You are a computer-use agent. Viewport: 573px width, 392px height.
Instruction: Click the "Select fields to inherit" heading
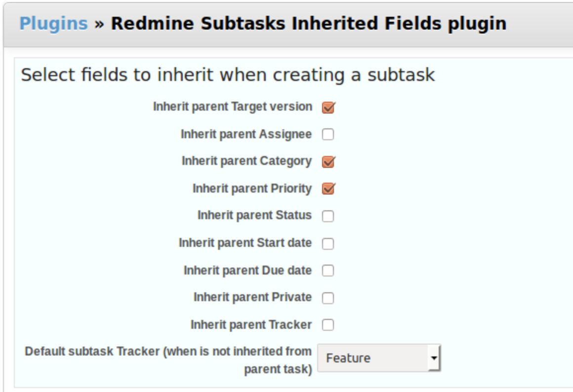tap(228, 75)
